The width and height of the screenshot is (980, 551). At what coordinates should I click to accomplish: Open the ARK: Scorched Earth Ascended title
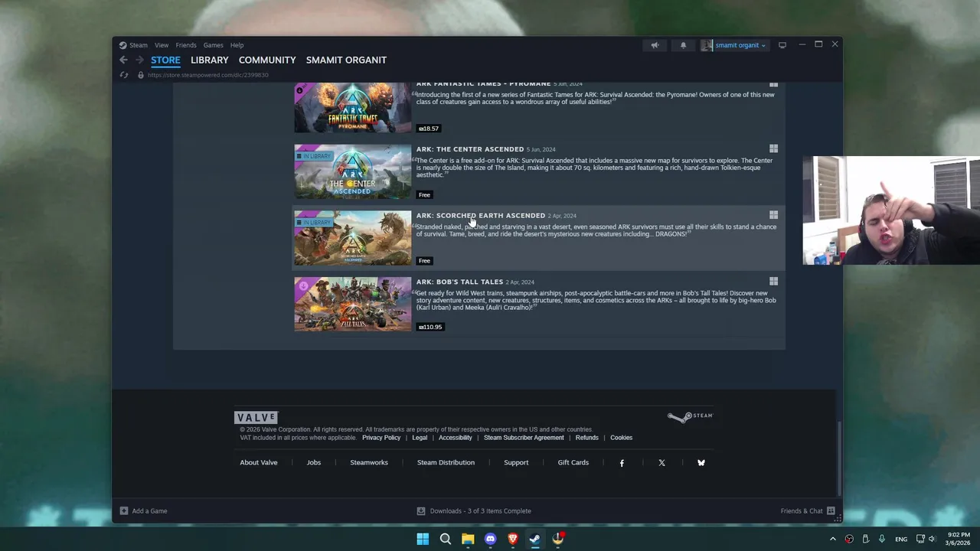[481, 216]
